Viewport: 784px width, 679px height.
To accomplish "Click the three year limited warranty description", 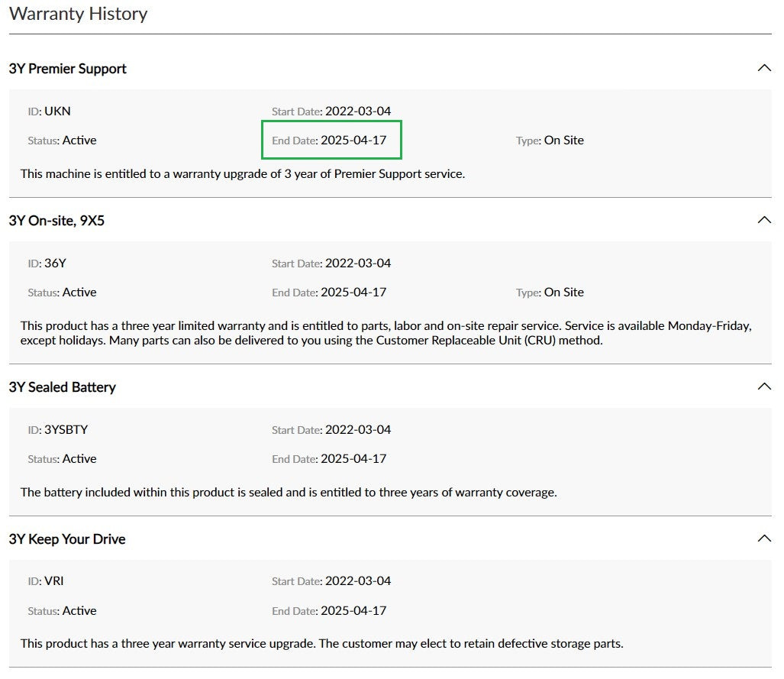I will (386, 333).
